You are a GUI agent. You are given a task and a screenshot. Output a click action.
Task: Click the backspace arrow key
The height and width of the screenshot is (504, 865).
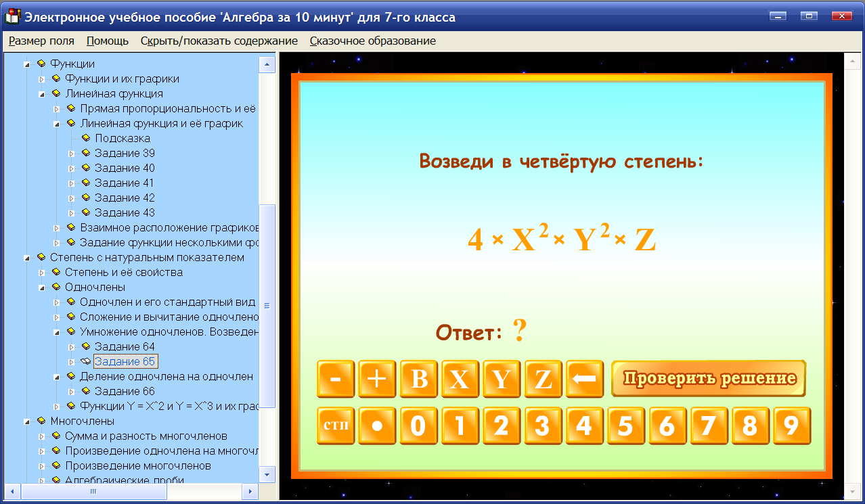[584, 379]
